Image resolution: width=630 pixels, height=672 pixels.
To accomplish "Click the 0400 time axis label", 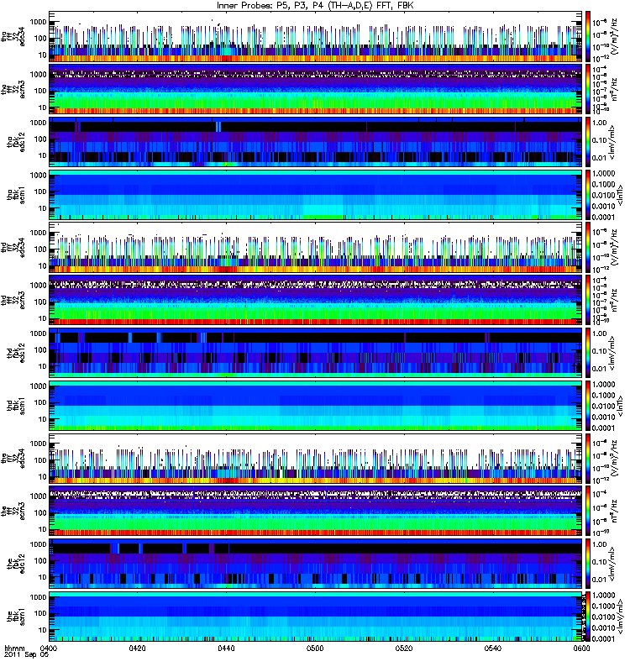I will coord(49,648).
